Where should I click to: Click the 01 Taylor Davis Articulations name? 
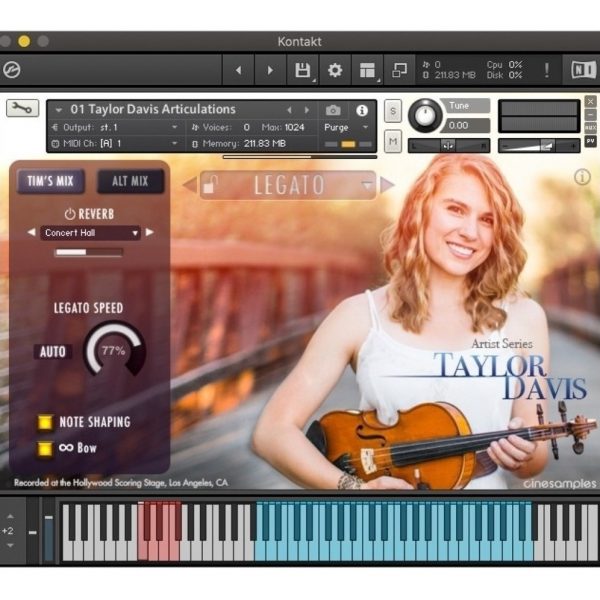click(x=153, y=109)
